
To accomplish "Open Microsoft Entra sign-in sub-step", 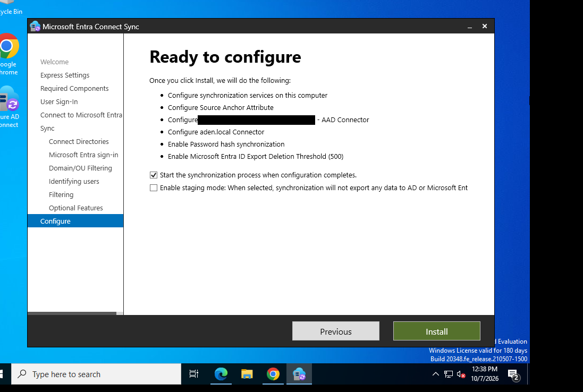I will click(83, 155).
